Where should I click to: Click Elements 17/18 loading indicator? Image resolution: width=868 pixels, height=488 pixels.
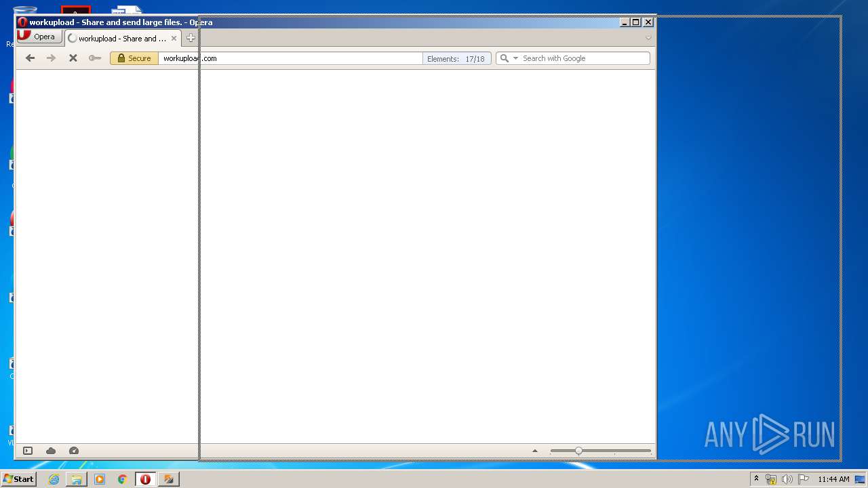456,59
